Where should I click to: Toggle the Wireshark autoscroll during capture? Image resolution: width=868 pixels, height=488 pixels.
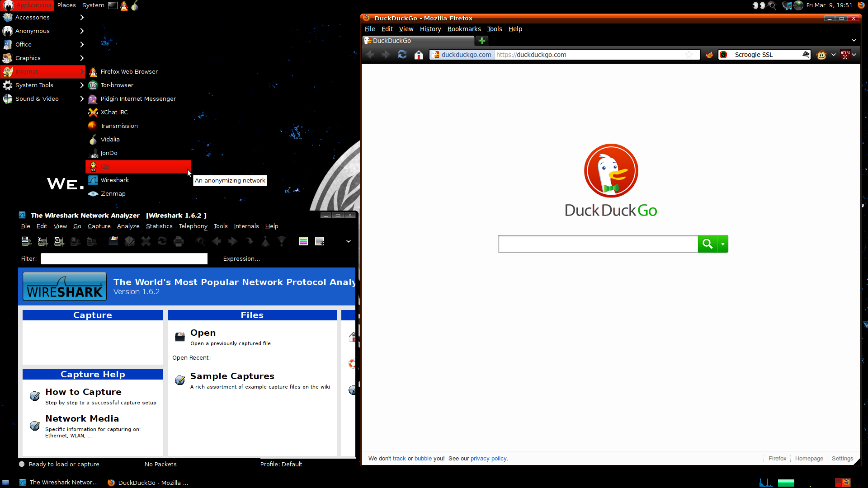point(320,241)
